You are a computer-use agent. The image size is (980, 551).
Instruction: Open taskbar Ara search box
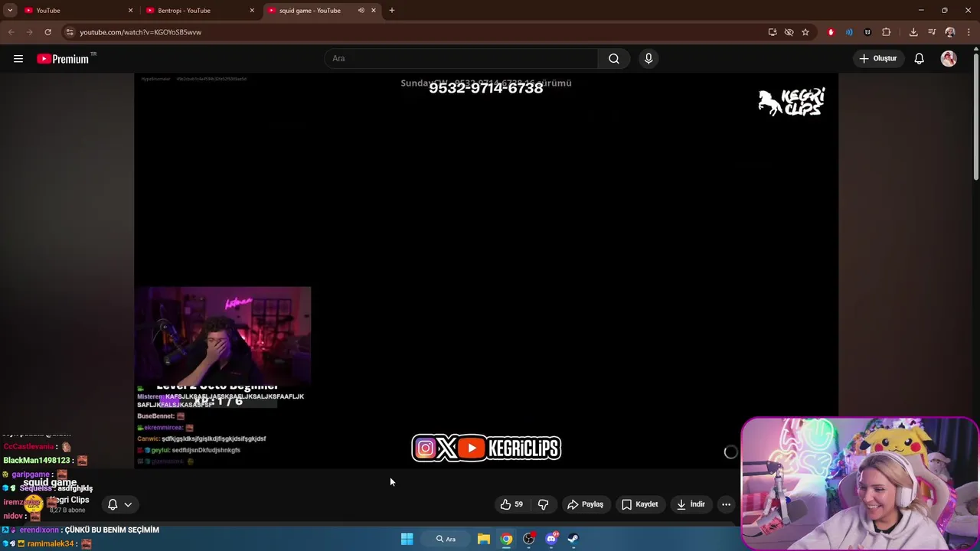coord(446,539)
